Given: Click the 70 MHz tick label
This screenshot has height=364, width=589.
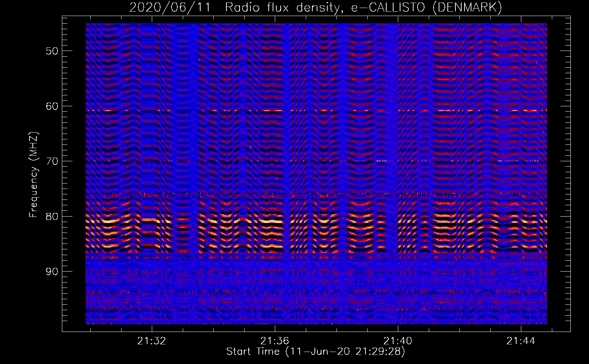Looking at the screenshot, I should coord(52,161).
